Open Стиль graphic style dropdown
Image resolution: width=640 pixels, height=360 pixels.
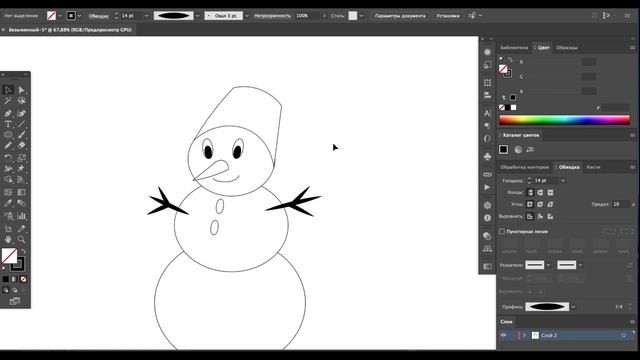tap(361, 16)
